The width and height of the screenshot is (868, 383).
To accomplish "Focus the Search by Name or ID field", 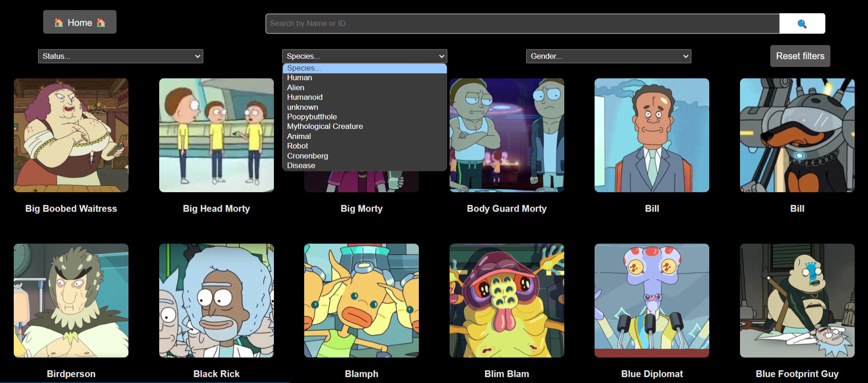I will 522,23.
